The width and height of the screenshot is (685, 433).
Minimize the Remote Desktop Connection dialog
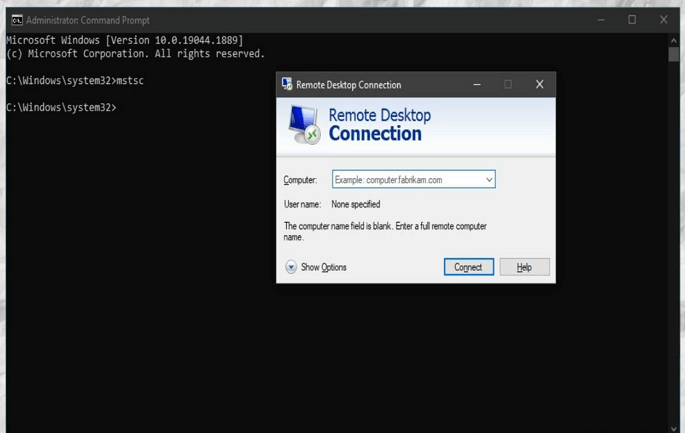[477, 85]
